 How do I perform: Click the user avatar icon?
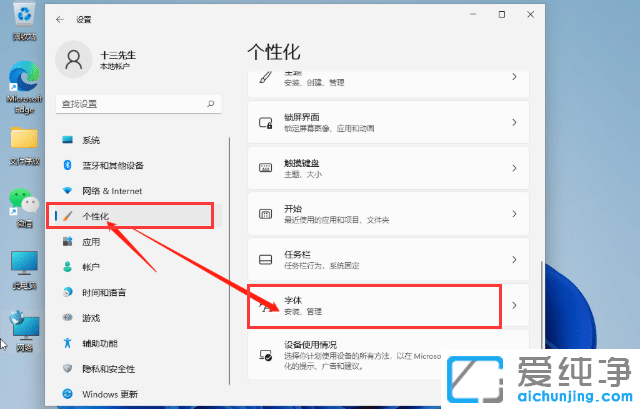pos(74,60)
